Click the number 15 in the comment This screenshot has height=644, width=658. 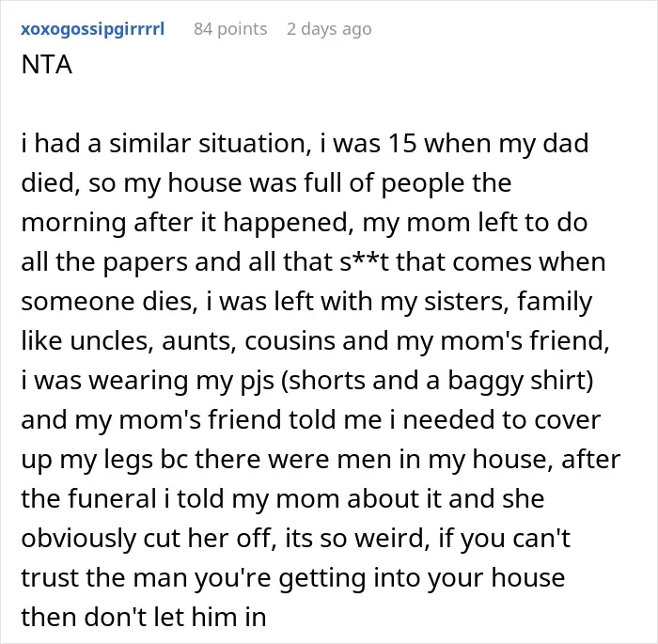402,144
